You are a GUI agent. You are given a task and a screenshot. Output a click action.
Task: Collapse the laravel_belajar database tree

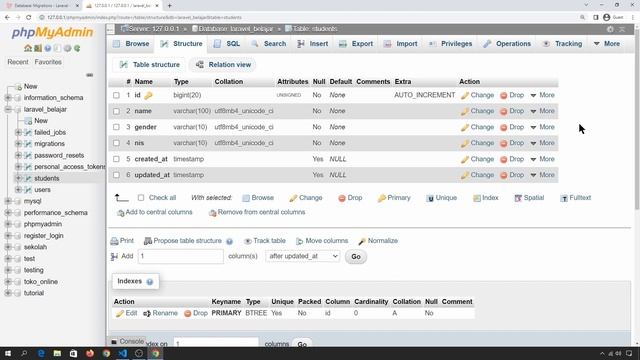8,109
